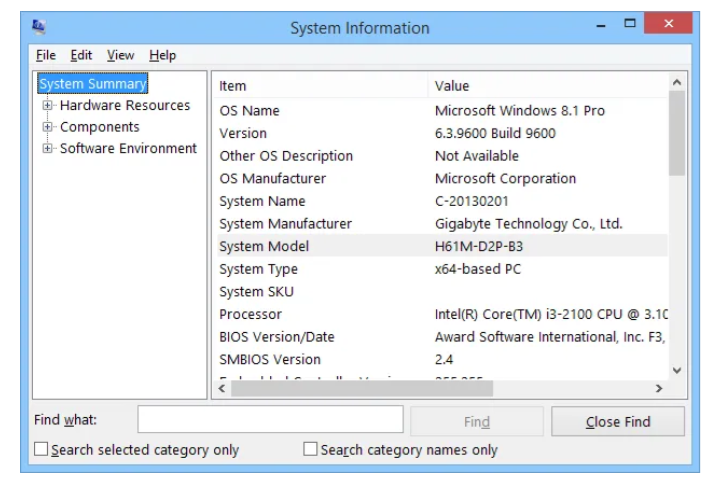
Task: Click the horizontal scrollbar thumb
Action: (362, 389)
